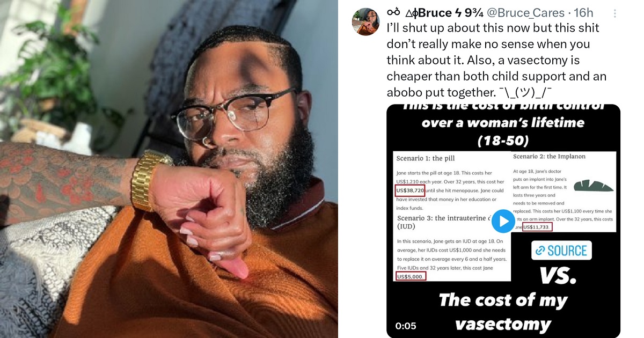644x338 pixels.
Task: Click the glasses emoji before Bruce's name
Action: 393,12
